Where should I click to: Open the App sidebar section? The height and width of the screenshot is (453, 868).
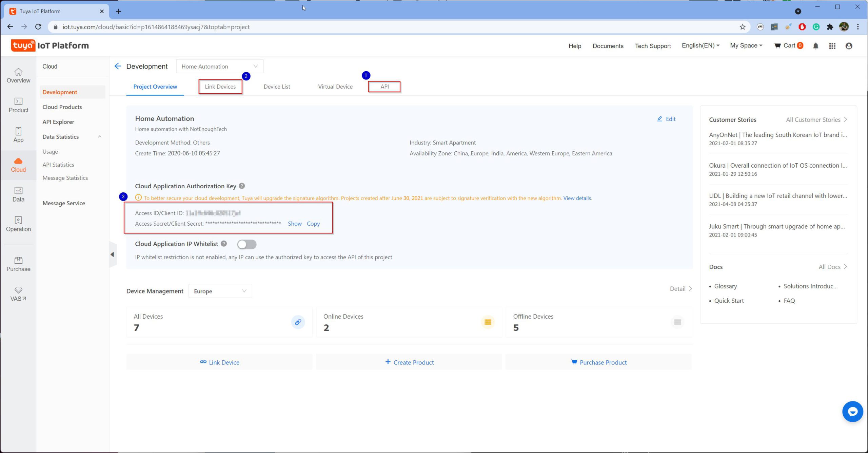18,135
